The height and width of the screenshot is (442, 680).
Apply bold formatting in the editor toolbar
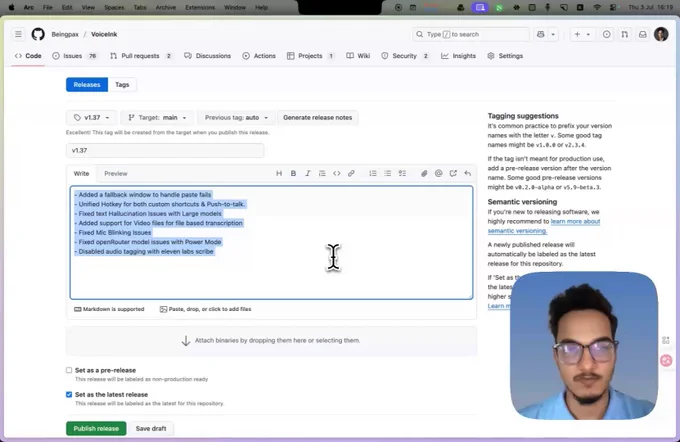pos(293,174)
